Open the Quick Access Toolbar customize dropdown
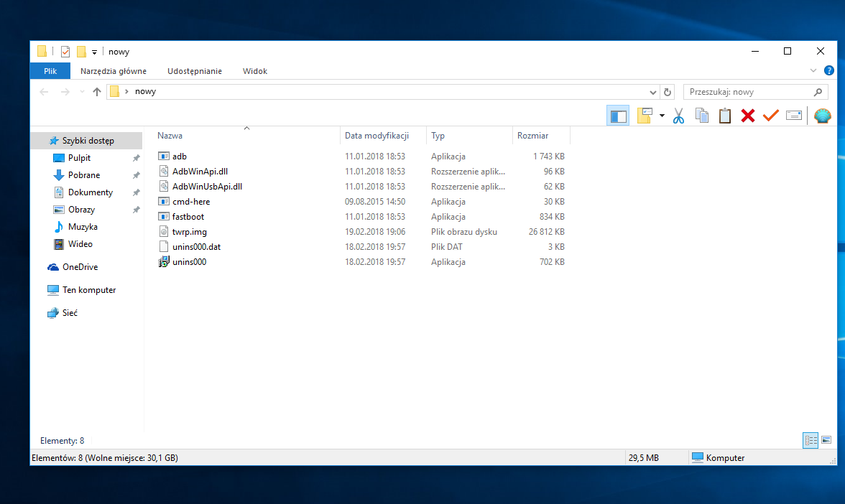 click(x=94, y=52)
